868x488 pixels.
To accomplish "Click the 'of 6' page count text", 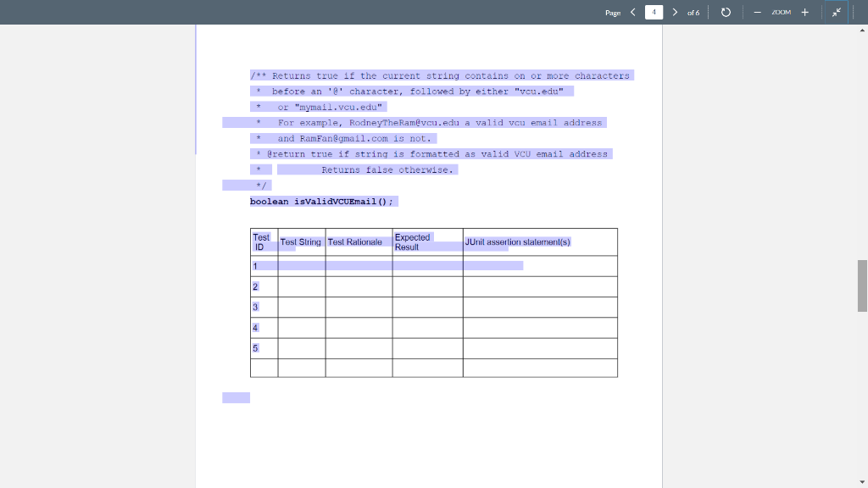I will pos(693,13).
